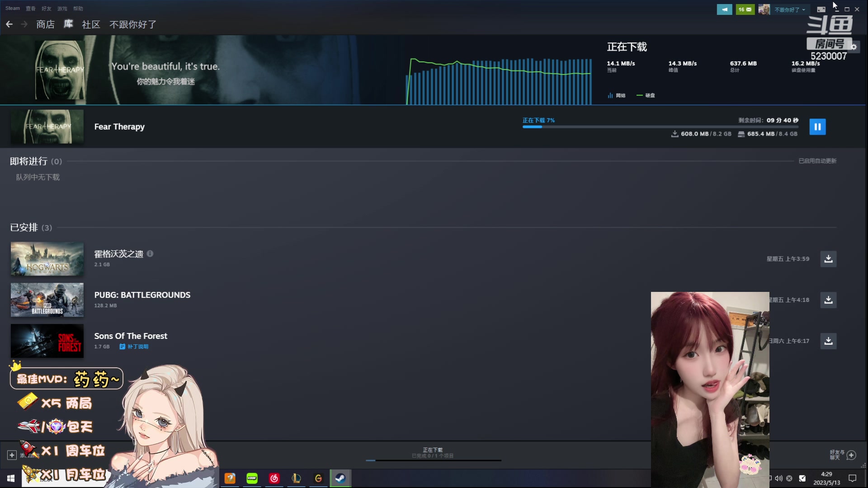Open the 查看 view menu

[31, 9]
